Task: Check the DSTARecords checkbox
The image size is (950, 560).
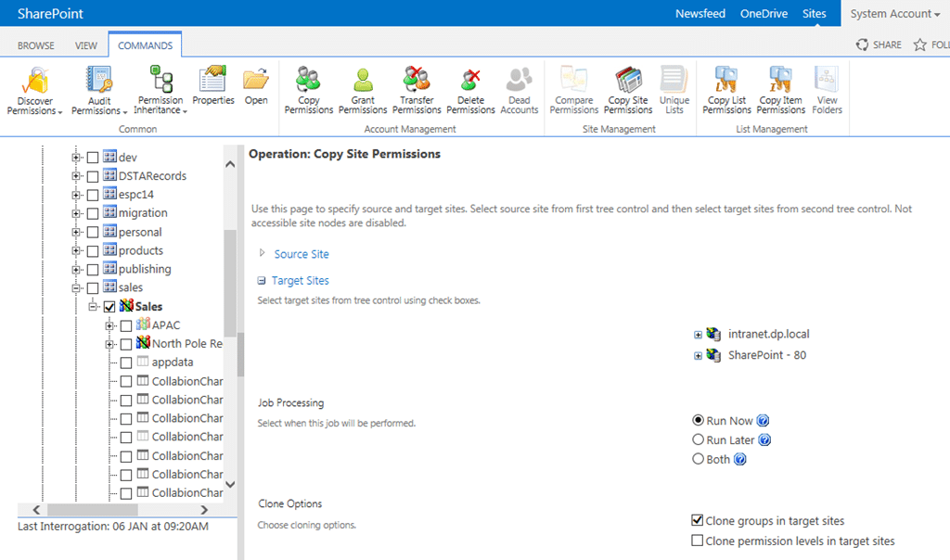Action: point(93,176)
